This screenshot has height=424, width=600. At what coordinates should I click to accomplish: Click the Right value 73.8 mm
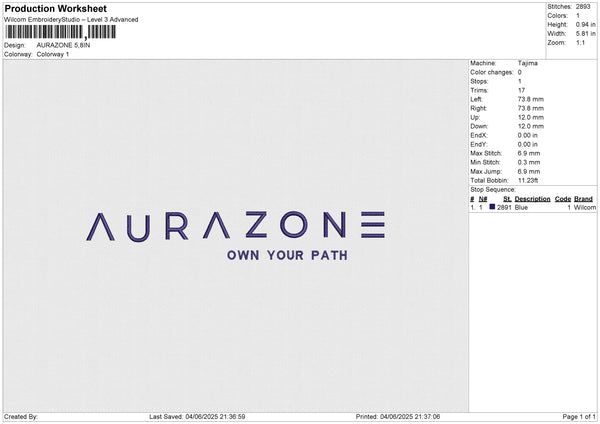point(530,108)
